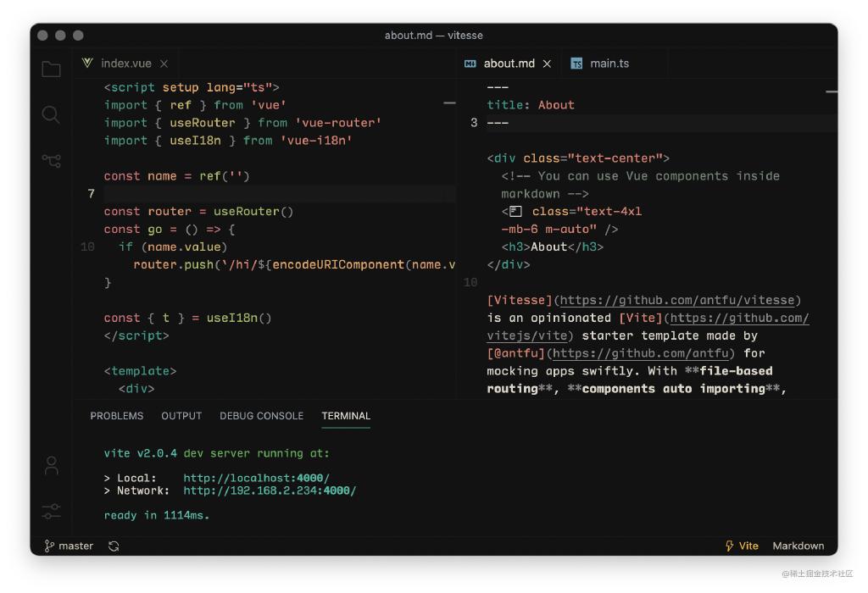Open Source Control icon in activity bar
This screenshot has height=593, width=868.
point(51,160)
